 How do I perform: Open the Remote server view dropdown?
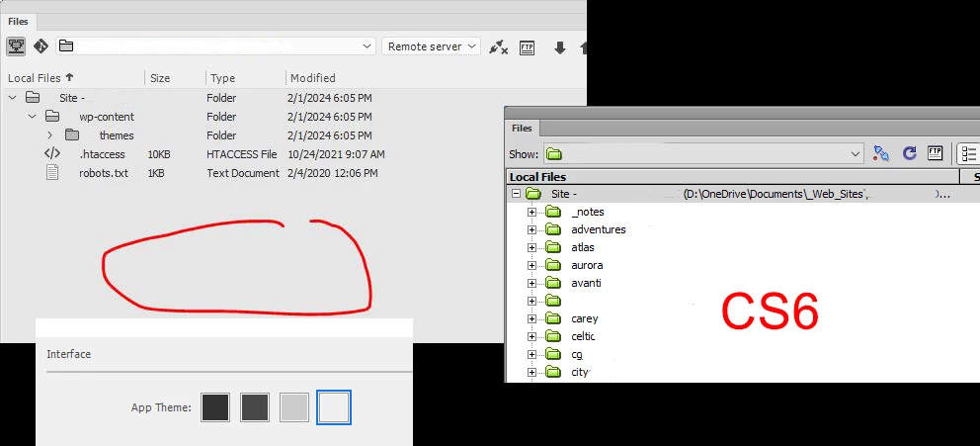(432, 46)
